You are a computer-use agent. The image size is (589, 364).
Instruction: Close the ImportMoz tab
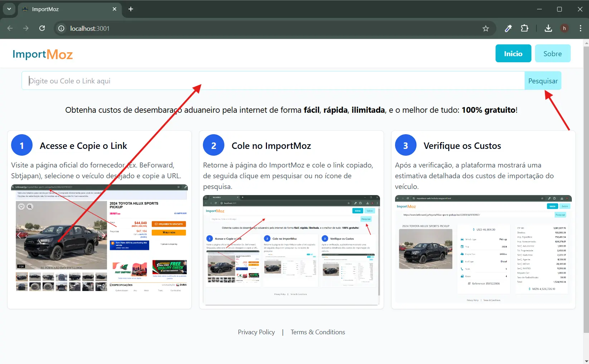(x=115, y=9)
